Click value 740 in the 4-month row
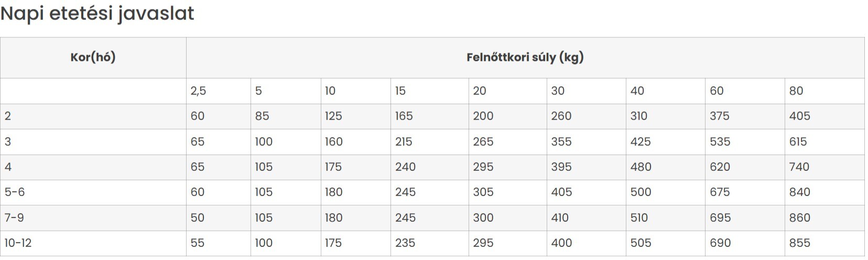Viewport: 868px width, 260px height. click(x=799, y=167)
